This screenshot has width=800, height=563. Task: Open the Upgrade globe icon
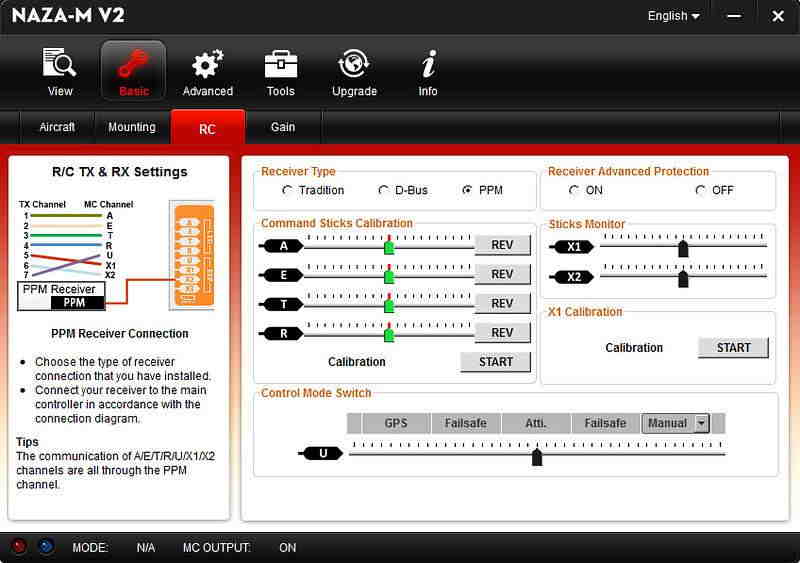[354, 64]
